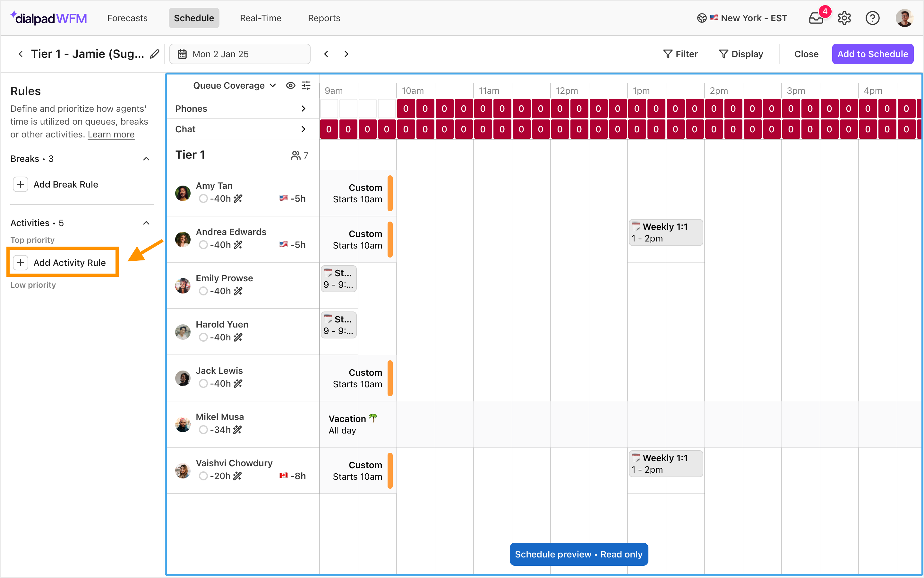The image size is (924, 578).
Task: Click the plus icon for Add Break Rule
Action: [x=21, y=184]
